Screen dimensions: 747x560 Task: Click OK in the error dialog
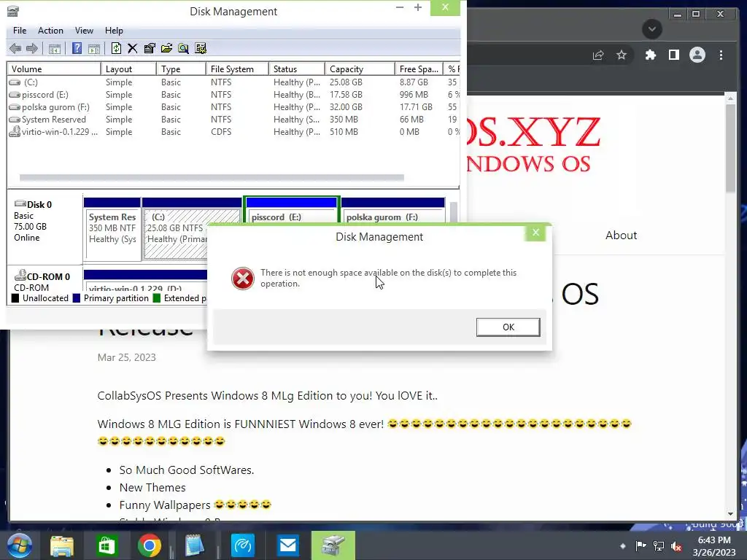click(508, 327)
